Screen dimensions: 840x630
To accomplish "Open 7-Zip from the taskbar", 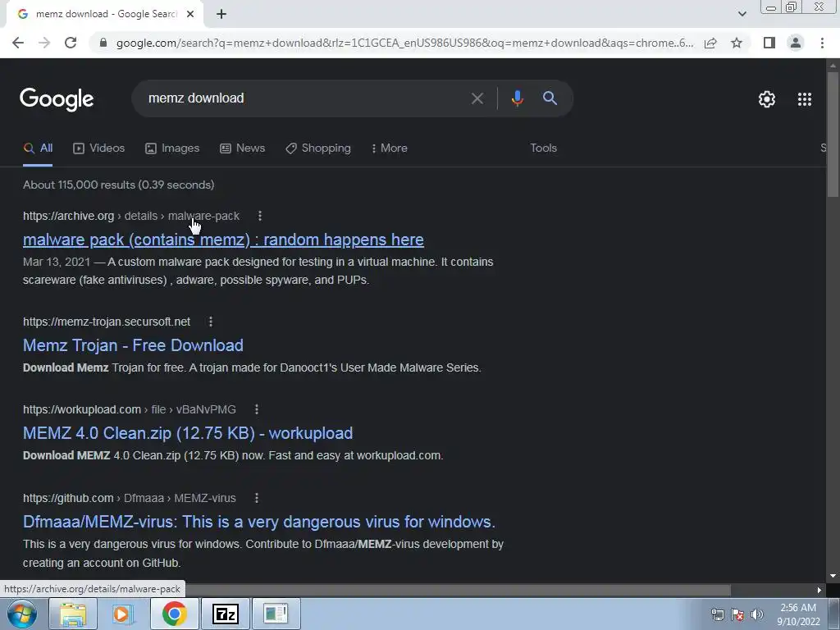I will pos(225,614).
